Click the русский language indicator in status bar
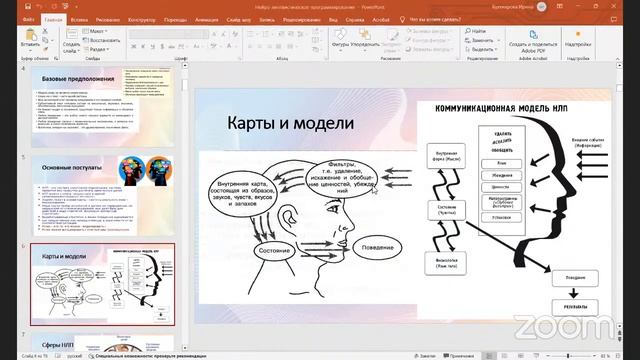The image size is (640, 360). 75,356
